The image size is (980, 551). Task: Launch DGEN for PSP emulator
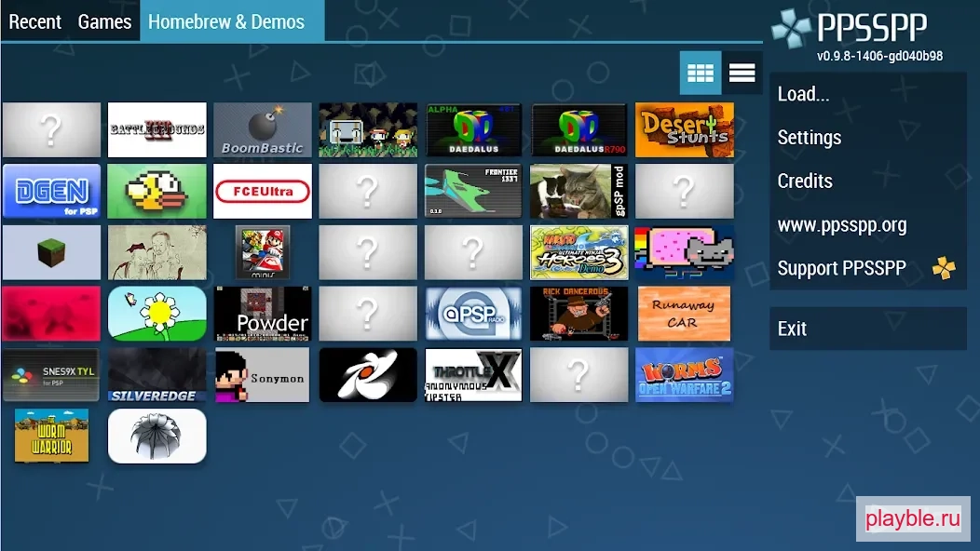(51, 191)
